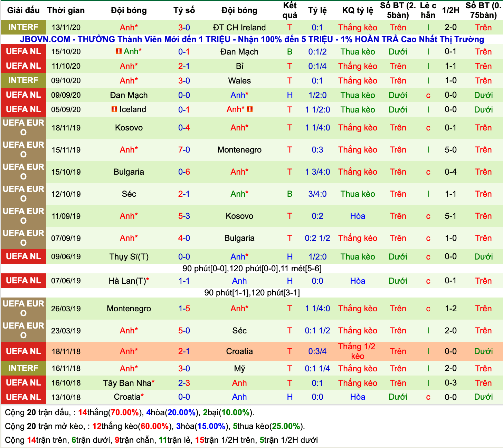503x448 pixels.
Task: Click the INTERF badge in the 16/11/18 row
Action: [23, 368]
